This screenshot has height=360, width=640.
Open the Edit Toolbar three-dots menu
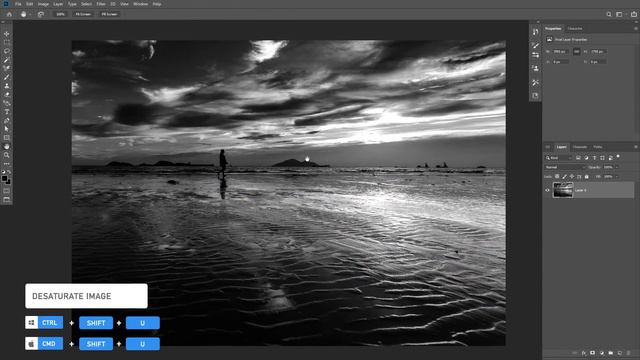click(x=7, y=164)
